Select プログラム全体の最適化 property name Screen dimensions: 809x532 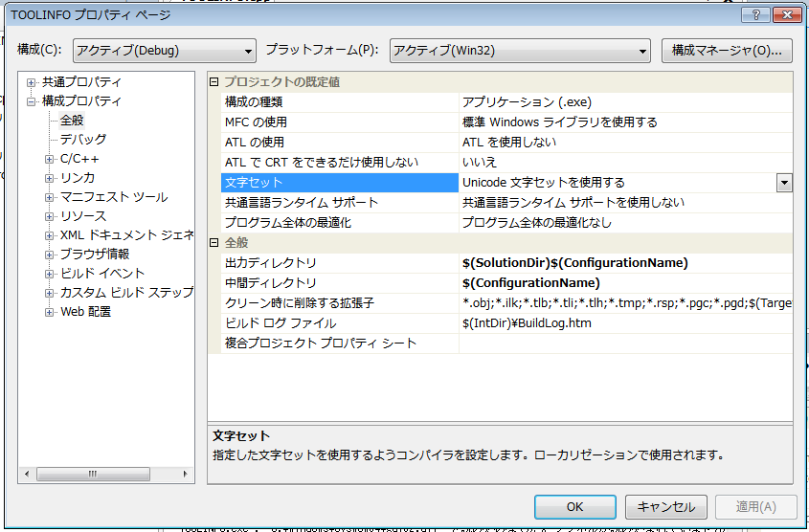(x=340, y=223)
